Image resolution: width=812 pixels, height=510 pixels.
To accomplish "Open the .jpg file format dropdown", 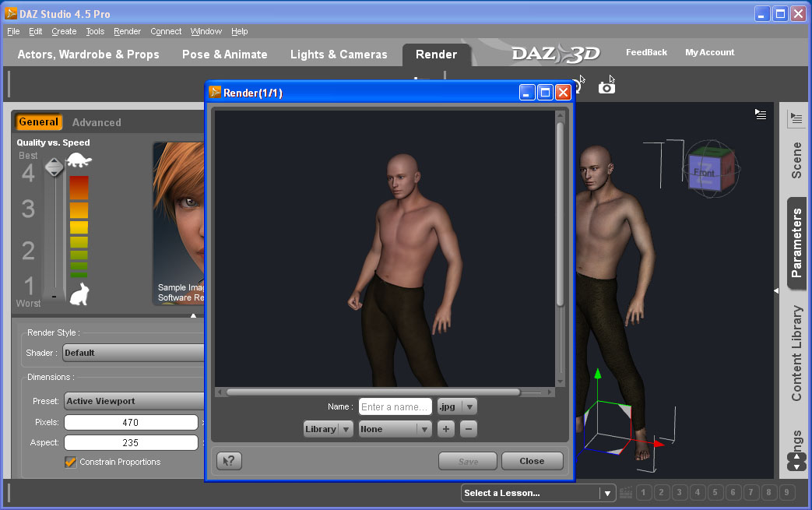I will [457, 406].
